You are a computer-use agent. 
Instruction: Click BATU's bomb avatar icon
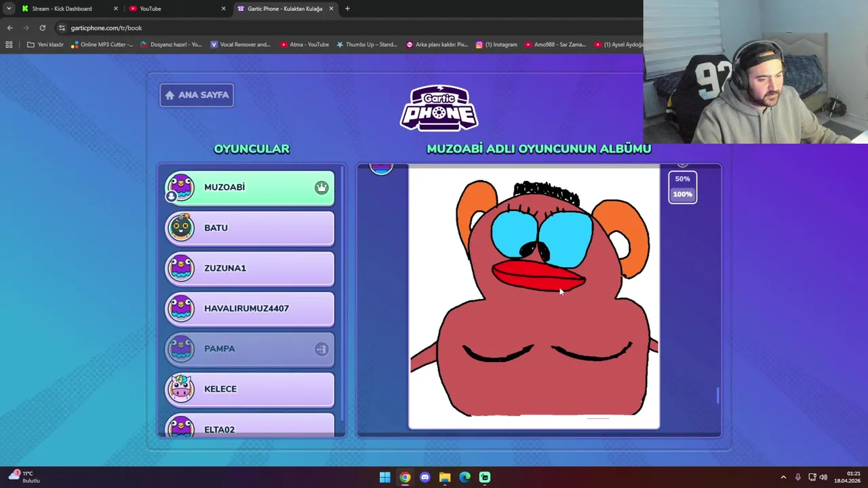(x=181, y=228)
